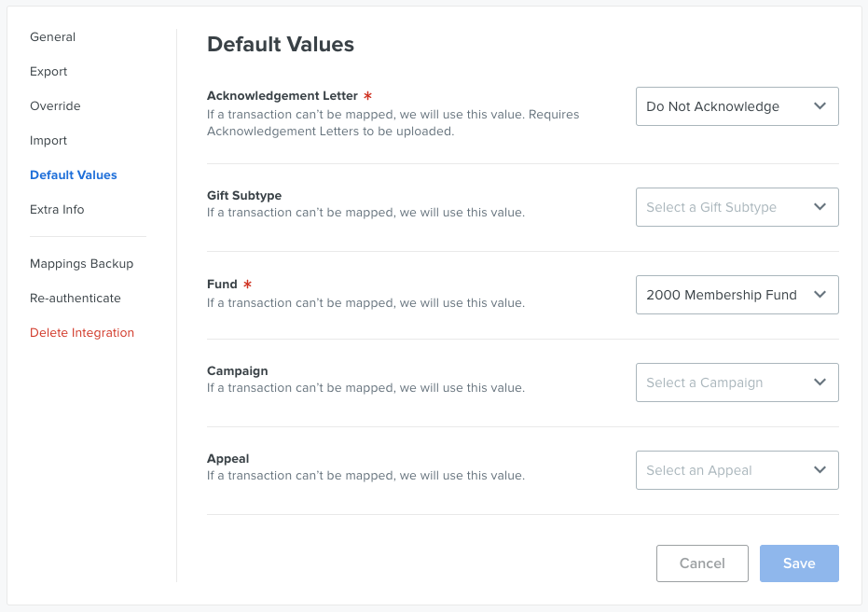The image size is (868, 612).
Task: Switch to the Override section
Action: (x=55, y=105)
